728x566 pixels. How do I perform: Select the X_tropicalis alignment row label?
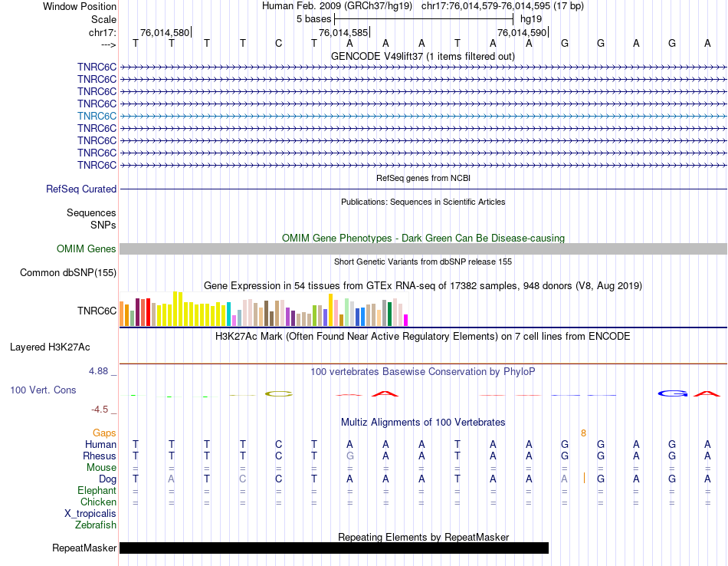point(90,514)
